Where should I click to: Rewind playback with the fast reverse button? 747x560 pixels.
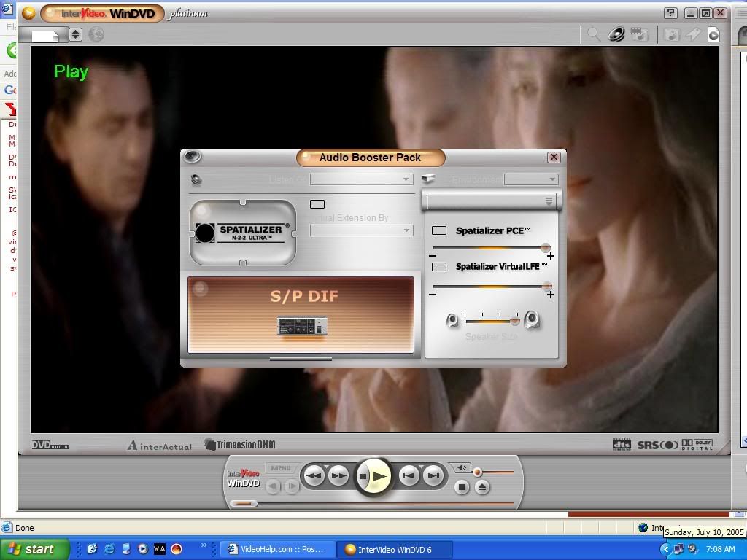pos(314,475)
